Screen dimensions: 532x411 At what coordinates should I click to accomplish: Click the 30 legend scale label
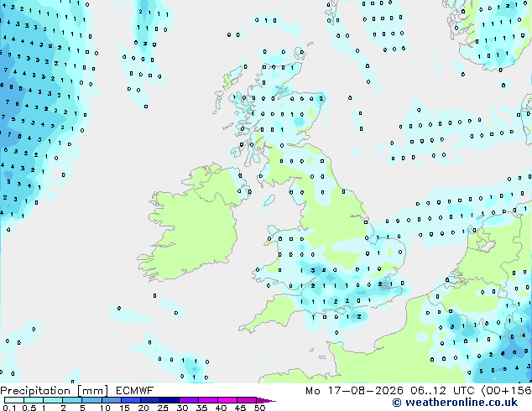point(182,408)
